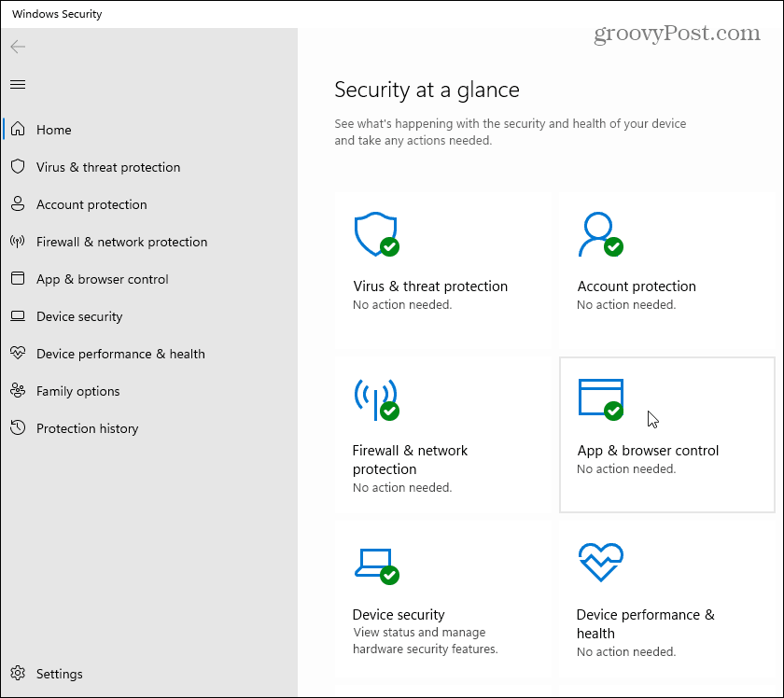This screenshot has height=698, width=784.
Task: Open the Device performance & health tile title
Action: point(646,623)
